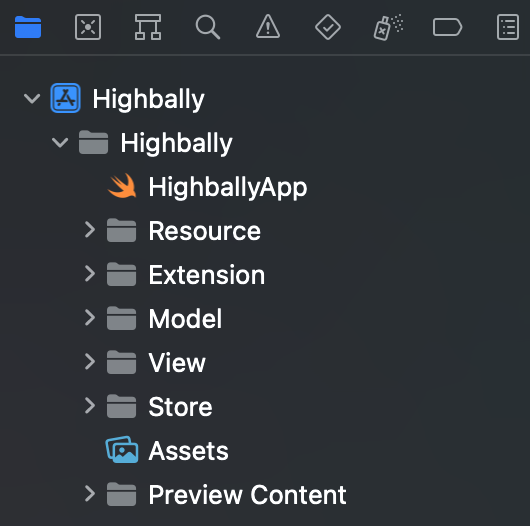The width and height of the screenshot is (530, 526).
Task: Open the Report navigator list icon
Action: (x=508, y=27)
